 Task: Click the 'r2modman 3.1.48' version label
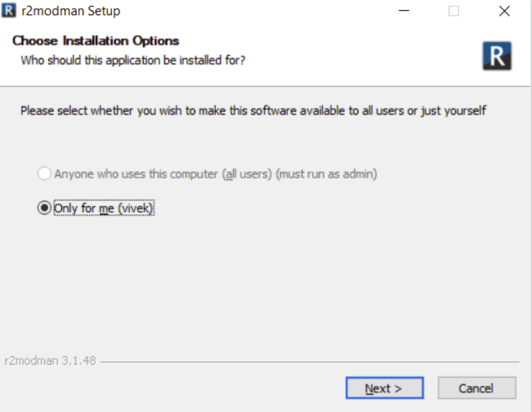coord(50,360)
